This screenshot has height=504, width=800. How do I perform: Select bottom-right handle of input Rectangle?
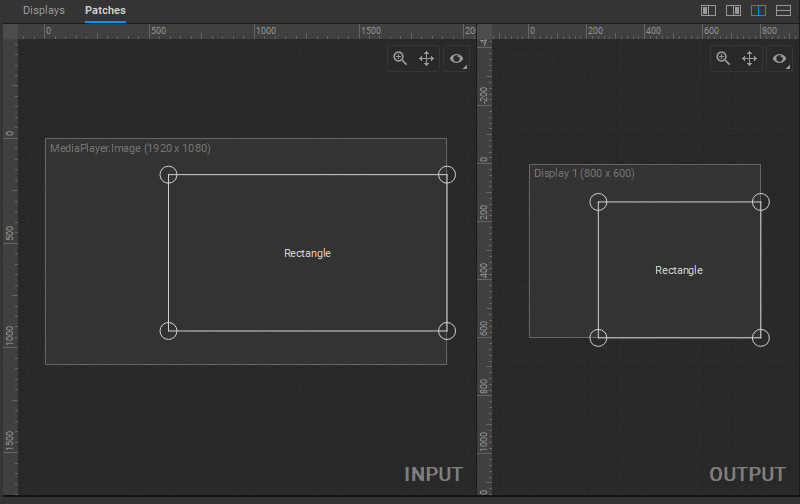coord(447,331)
